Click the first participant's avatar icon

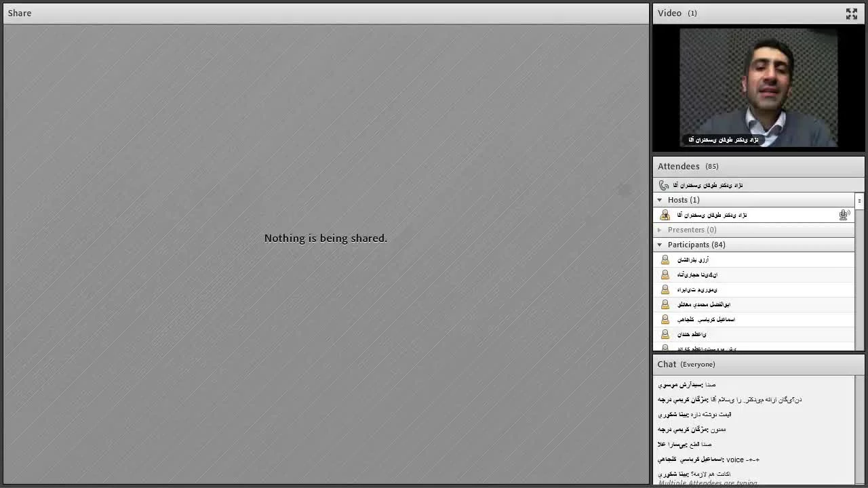665,260
